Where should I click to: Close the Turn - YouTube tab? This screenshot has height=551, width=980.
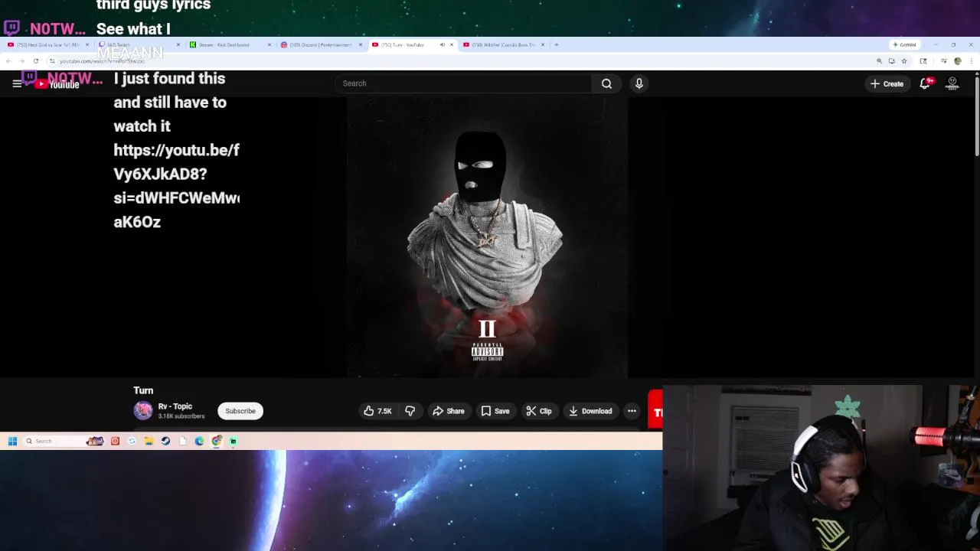(x=452, y=44)
